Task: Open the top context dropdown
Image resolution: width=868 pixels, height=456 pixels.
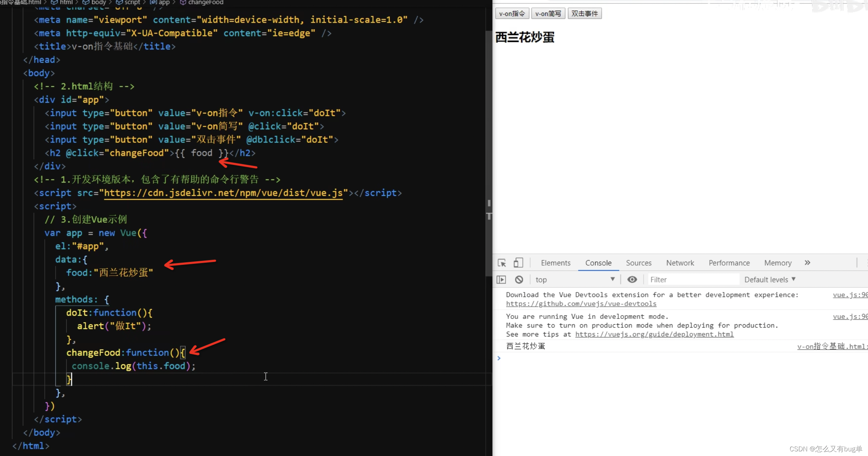Action: pyautogui.click(x=575, y=280)
